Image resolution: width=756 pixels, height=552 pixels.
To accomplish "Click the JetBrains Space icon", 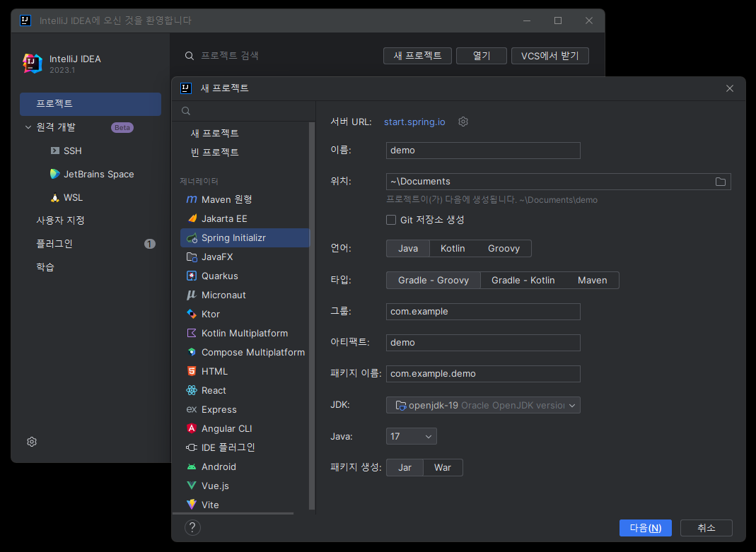I will coord(55,174).
